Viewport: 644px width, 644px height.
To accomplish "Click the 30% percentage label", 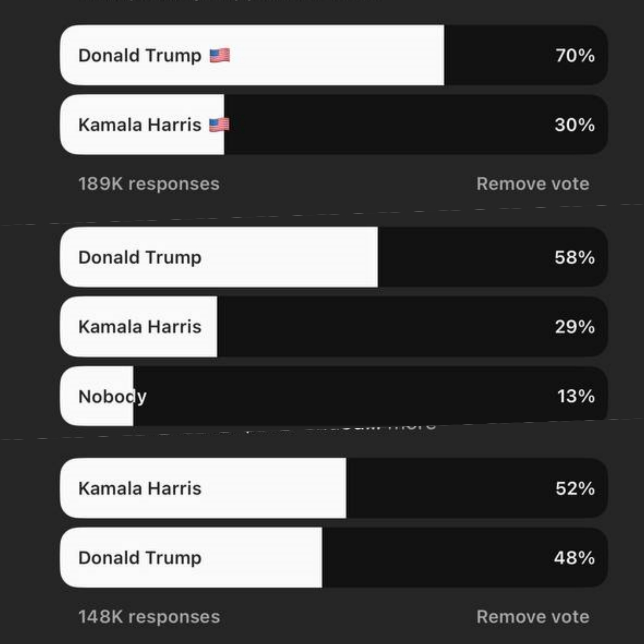I will click(x=575, y=125).
